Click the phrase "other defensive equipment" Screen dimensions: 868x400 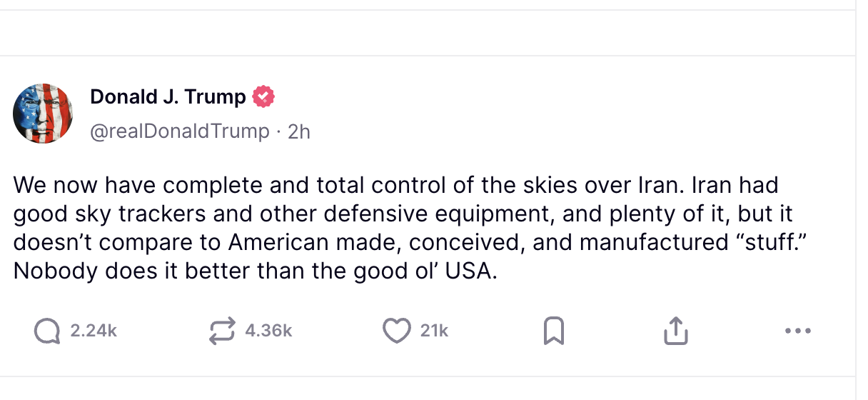click(380, 214)
